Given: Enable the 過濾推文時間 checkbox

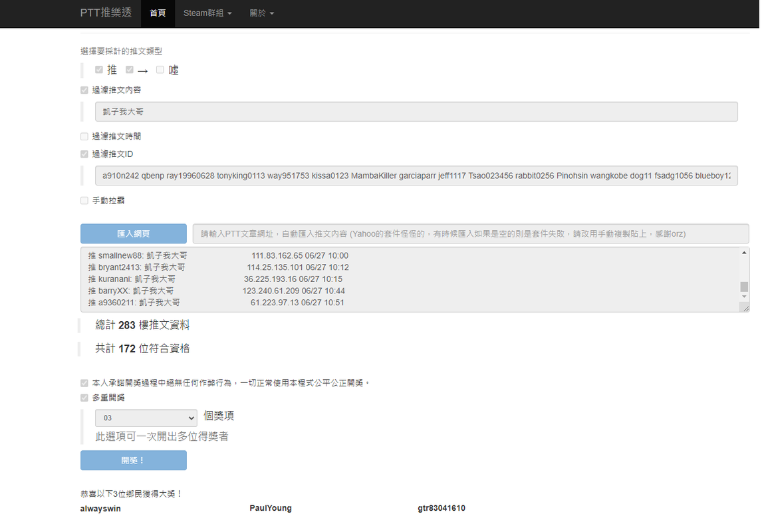Looking at the screenshot, I should click(x=84, y=136).
